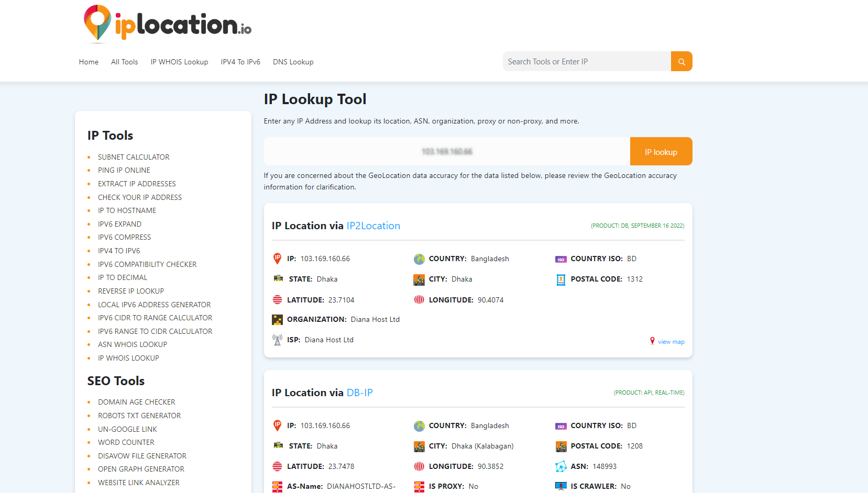Open the SUBNET CALCULATOR tool
The width and height of the screenshot is (868, 493).
click(x=134, y=156)
